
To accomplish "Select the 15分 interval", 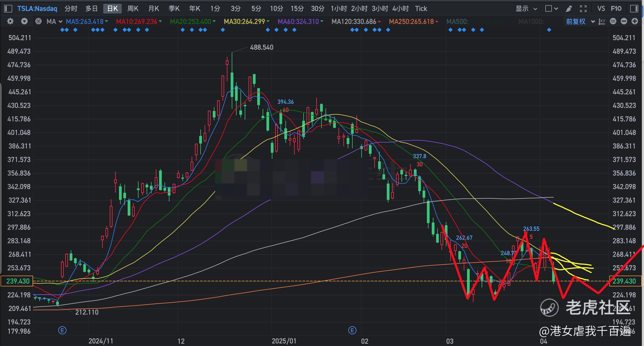I will point(297,9).
